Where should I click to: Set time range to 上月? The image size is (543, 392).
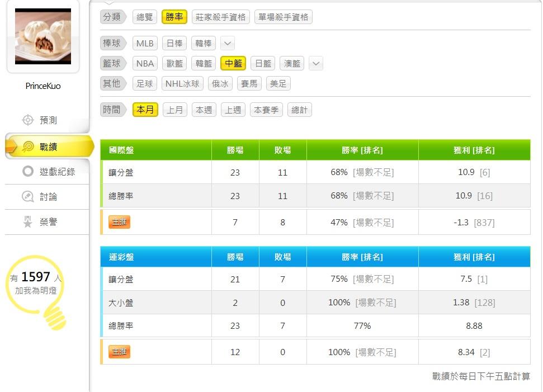[x=175, y=110]
